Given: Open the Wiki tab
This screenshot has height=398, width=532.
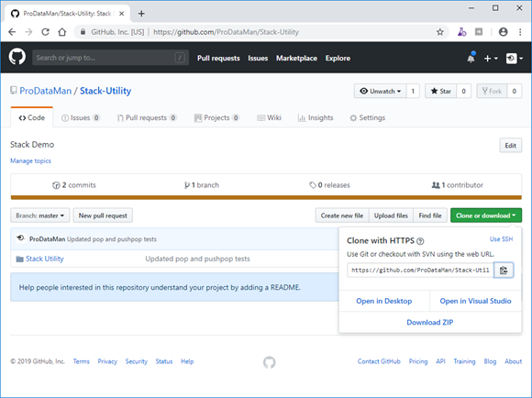Looking at the screenshot, I should click(269, 117).
